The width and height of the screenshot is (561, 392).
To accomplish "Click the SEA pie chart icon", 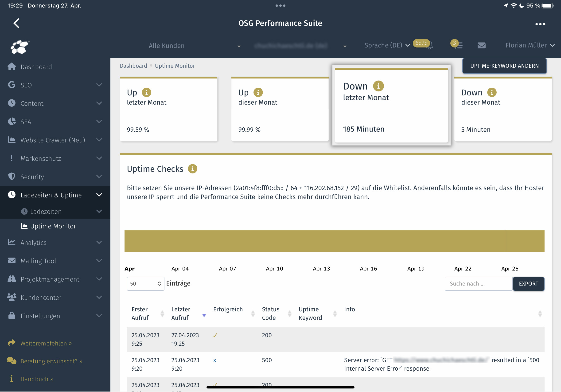I will 12,122.
